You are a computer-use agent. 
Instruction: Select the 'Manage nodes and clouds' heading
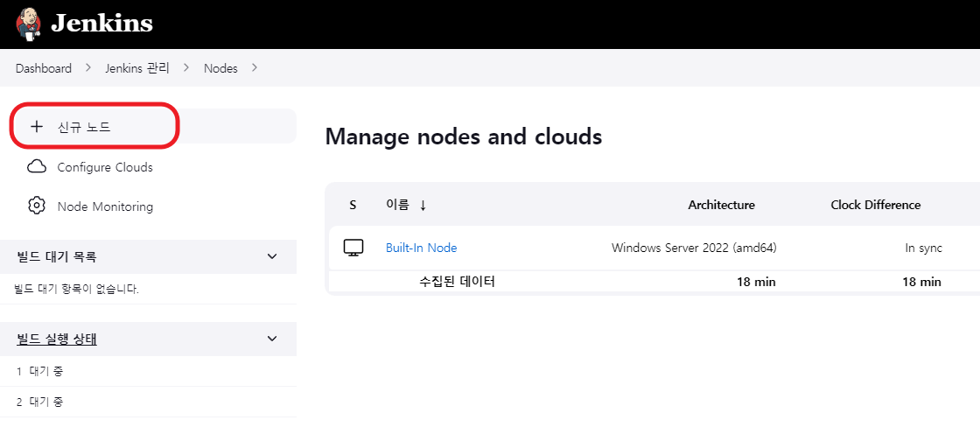(x=464, y=136)
